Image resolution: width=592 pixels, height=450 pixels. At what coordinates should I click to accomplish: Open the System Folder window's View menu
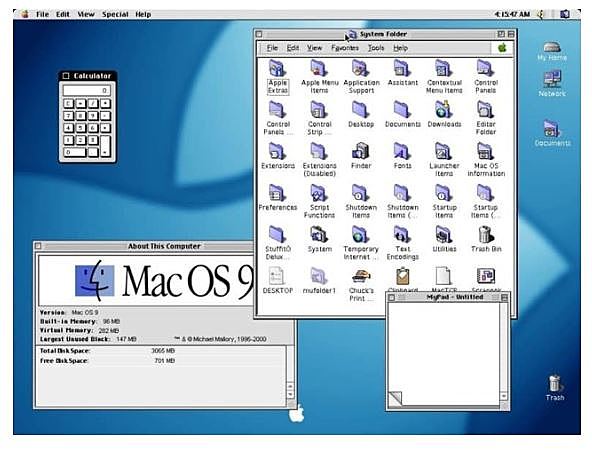click(x=314, y=48)
